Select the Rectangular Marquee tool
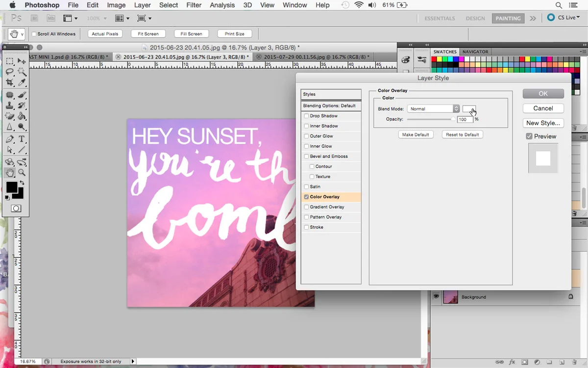The image size is (588, 368). click(x=10, y=61)
